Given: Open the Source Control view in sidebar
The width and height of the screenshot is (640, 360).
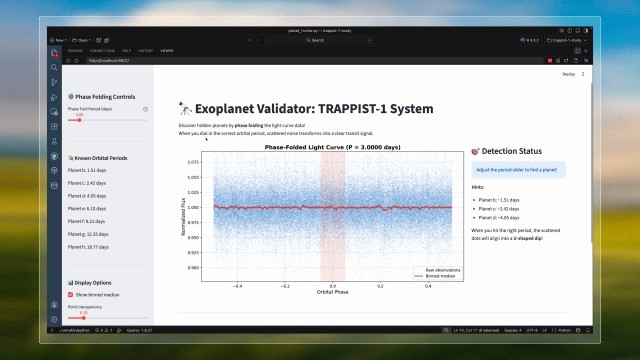Looking at the screenshot, I should point(54,82).
